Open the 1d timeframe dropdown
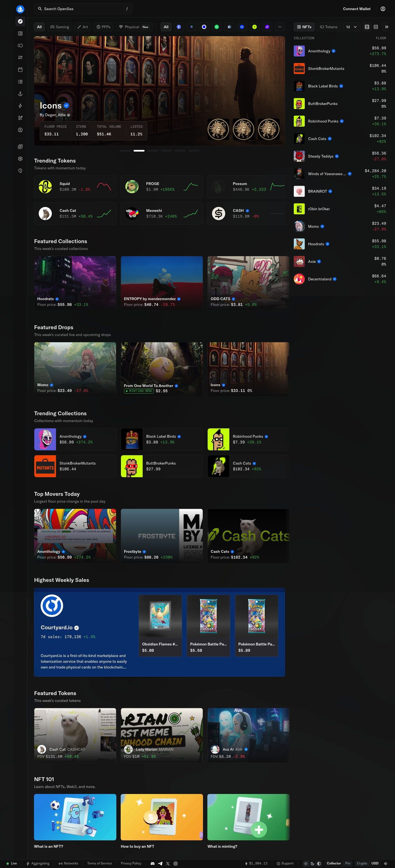 (351, 27)
